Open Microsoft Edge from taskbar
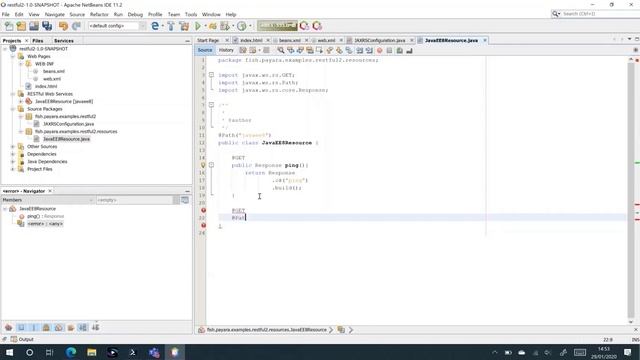Screen dimensions: 640x360 point(71,352)
